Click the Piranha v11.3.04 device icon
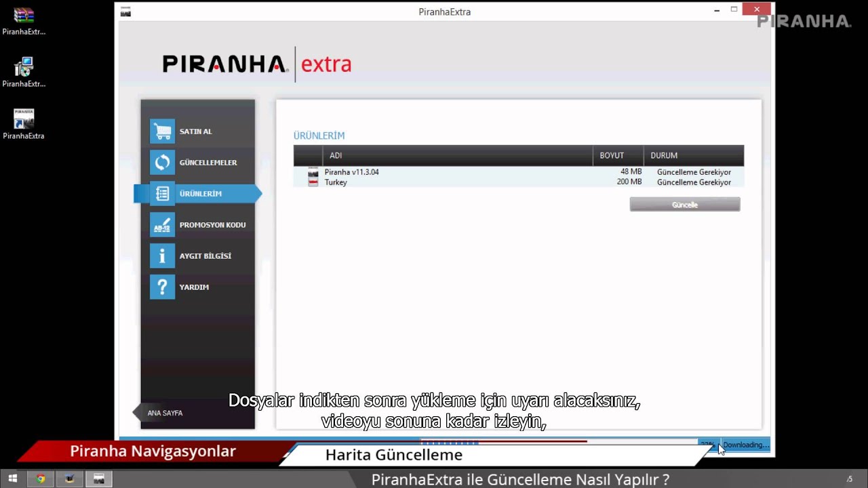The width and height of the screenshot is (868, 488). click(x=313, y=172)
